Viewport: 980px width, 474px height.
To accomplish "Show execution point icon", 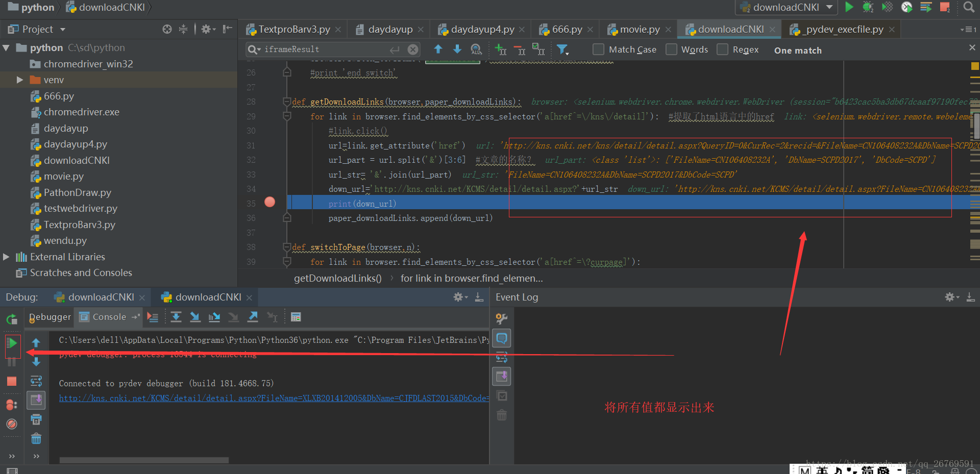I will click(x=153, y=317).
